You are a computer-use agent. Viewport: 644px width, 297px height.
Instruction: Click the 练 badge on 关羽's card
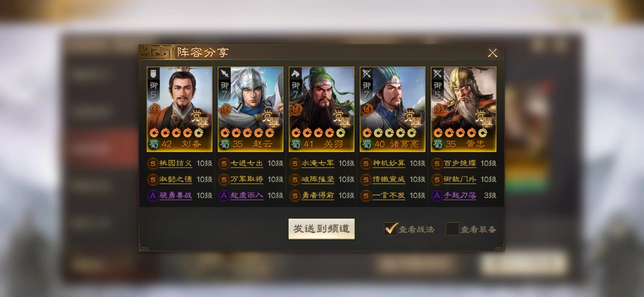[296, 110]
